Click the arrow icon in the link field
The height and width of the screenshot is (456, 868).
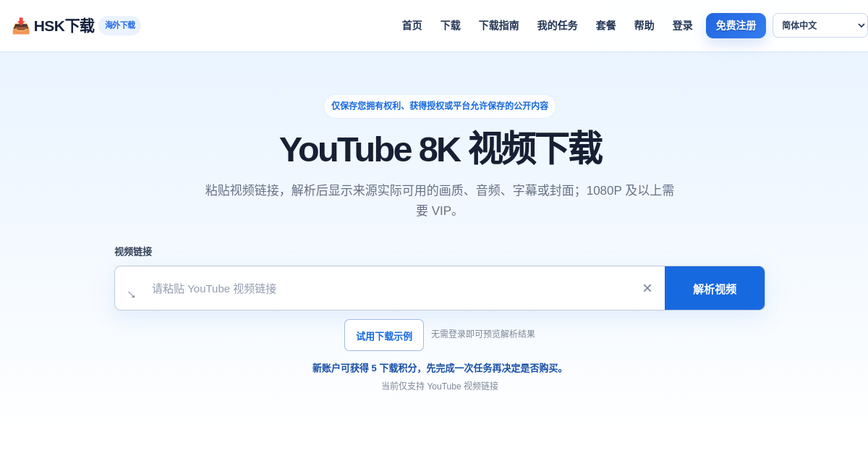click(132, 295)
